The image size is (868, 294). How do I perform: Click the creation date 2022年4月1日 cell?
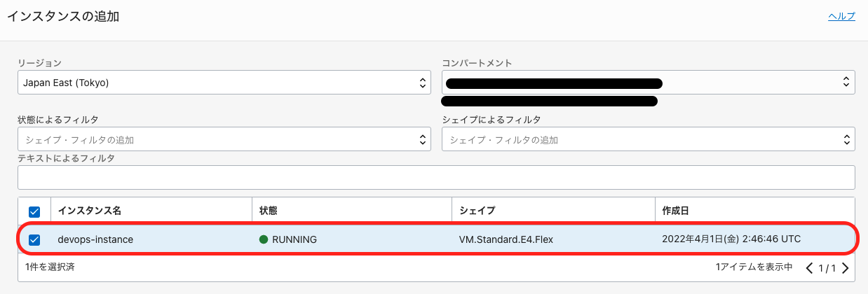point(731,239)
